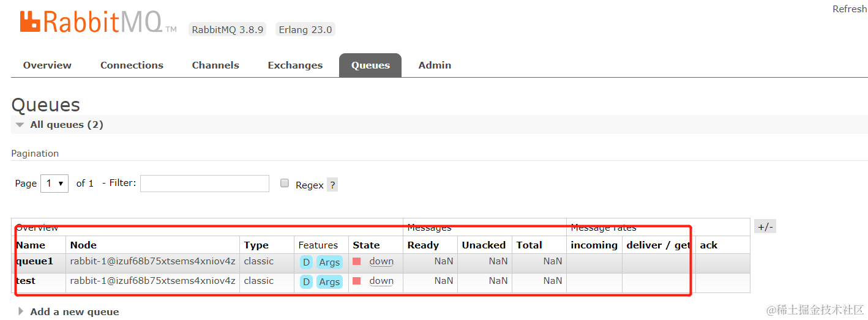Open the test queue link

26,281
